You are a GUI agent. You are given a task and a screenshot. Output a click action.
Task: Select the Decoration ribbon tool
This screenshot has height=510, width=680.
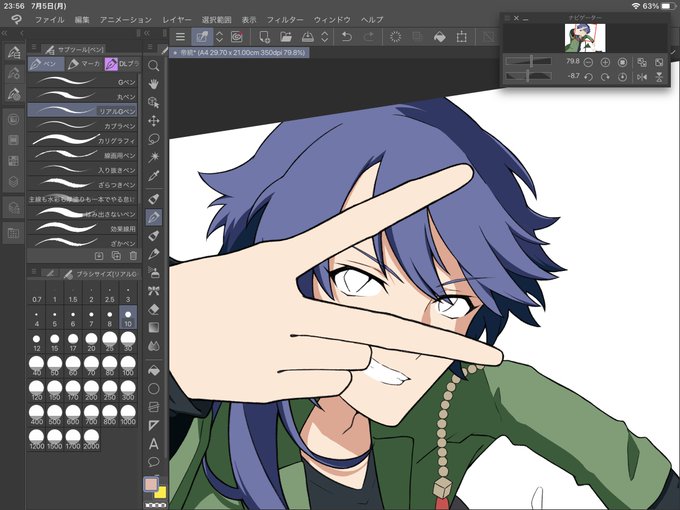[x=154, y=291]
